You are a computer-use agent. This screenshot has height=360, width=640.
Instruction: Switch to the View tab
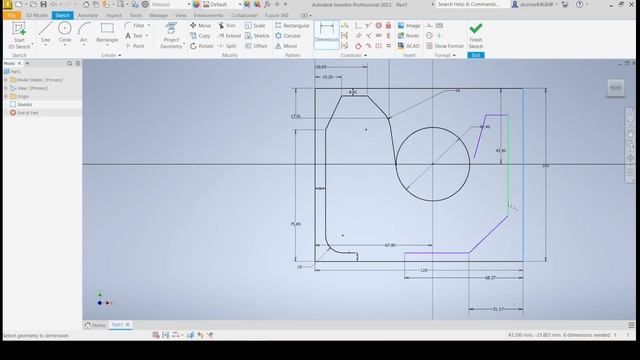pyautogui.click(x=180, y=16)
